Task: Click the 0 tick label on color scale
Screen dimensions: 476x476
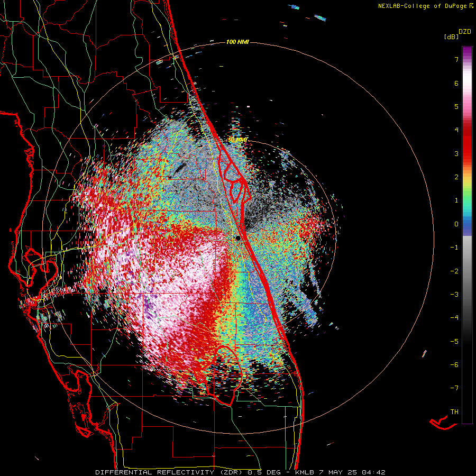Action: click(456, 224)
